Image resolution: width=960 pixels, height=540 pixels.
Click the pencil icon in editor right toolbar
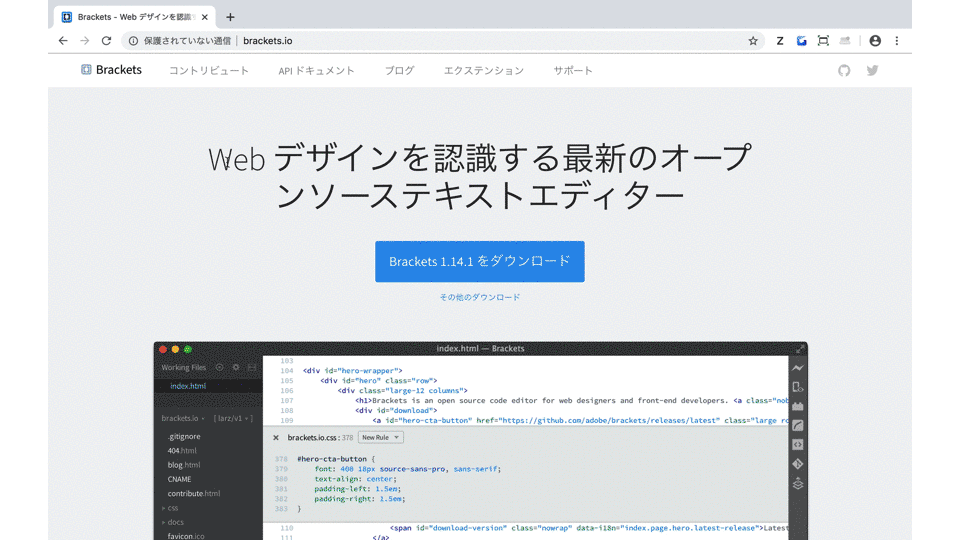[x=798, y=426]
